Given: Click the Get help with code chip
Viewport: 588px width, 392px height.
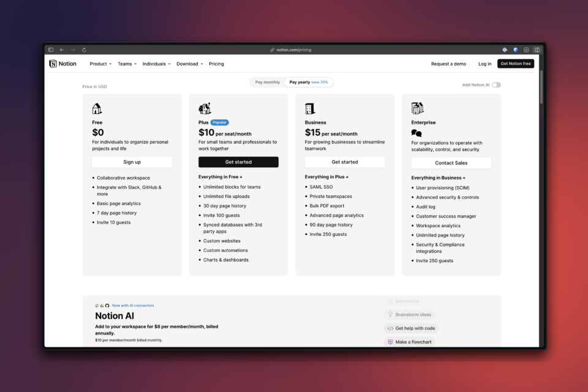Looking at the screenshot, I should (411, 328).
